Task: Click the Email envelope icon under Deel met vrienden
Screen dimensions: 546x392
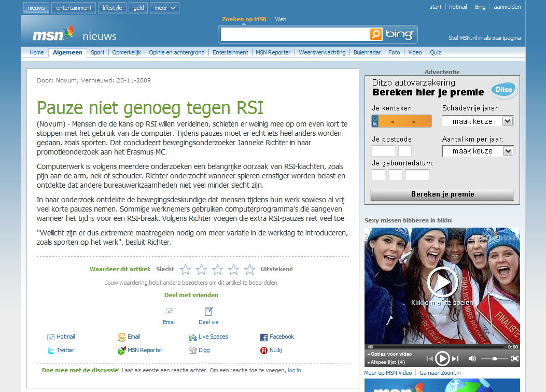Action: click(x=170, y=311)
